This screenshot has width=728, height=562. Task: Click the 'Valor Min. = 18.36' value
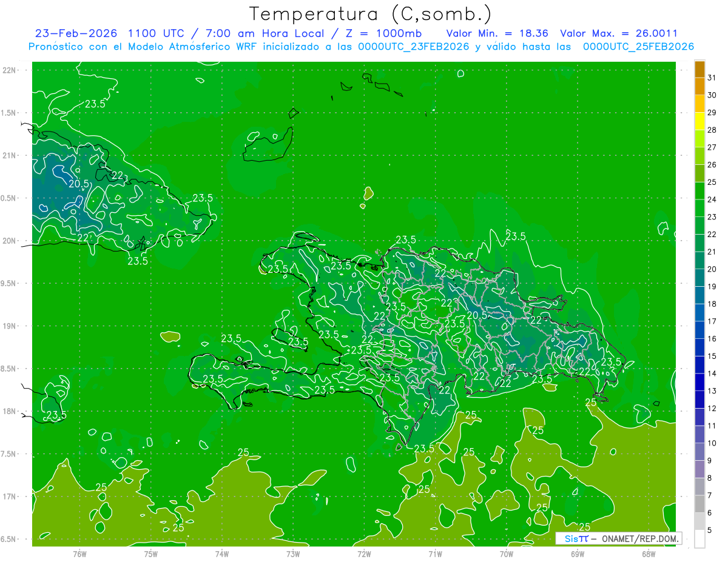click(498, 33)
